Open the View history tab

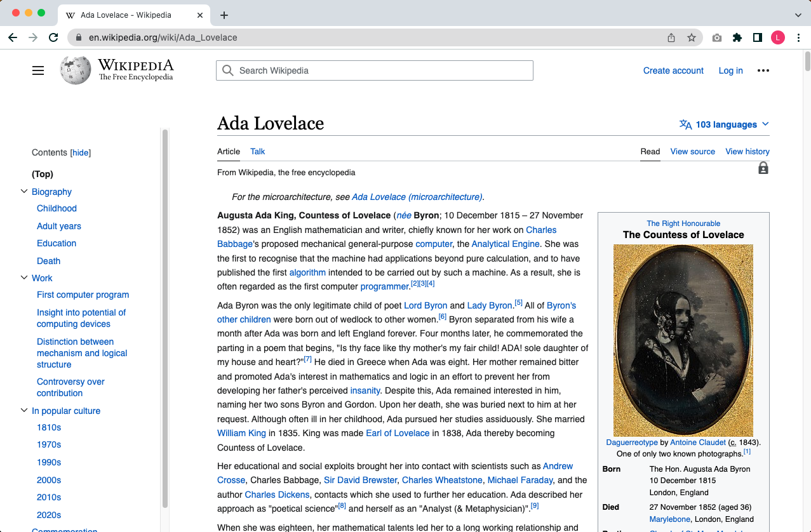coord(747,151)
